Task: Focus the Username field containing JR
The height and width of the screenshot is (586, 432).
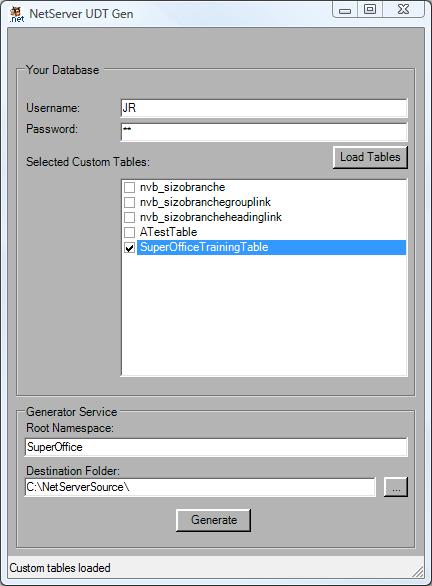Action: [x=264, y=108]
